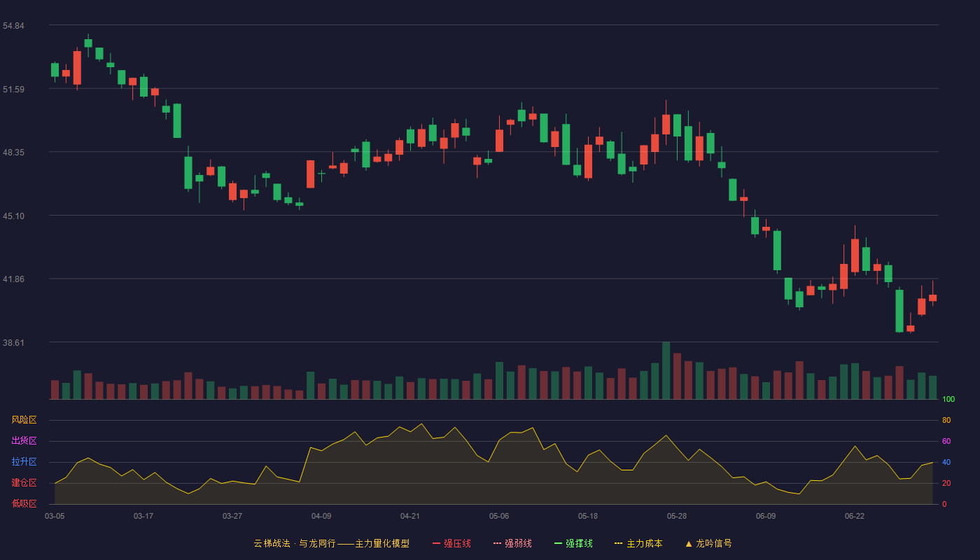The width and height of the screenshot is (980, 560).
Task: Click the 06-09 date label
Action: pos(766,516)
